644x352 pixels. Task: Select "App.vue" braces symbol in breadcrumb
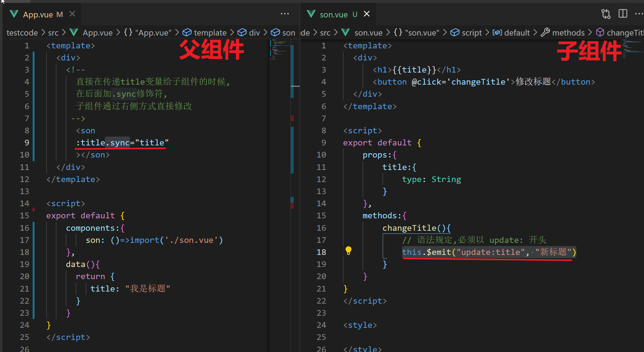[147, 33]
